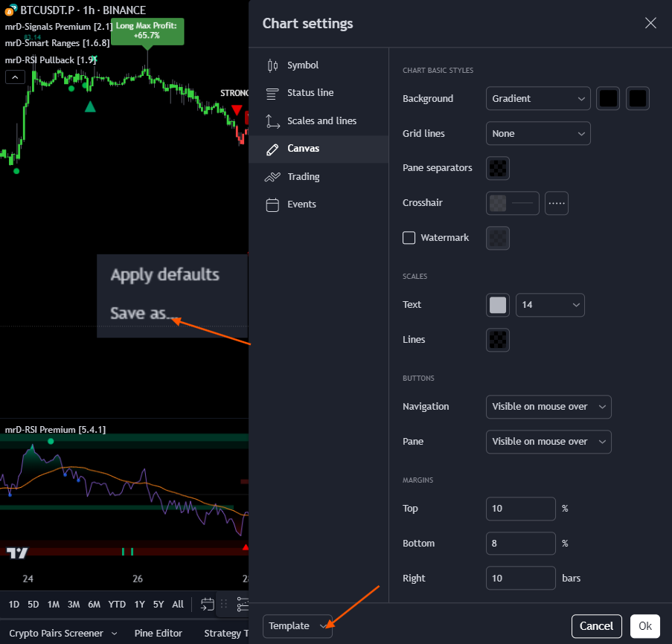The image size is (672, 644).
Task: Click the Top margin input field
Action: [x=521, y=509]
